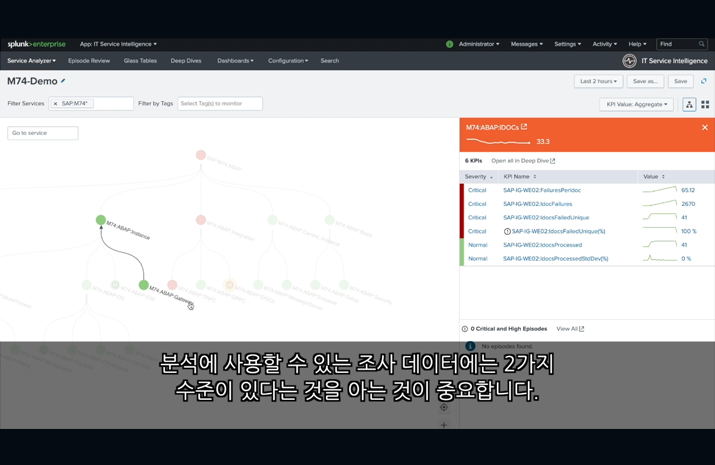
Task: Open the Search page
Action: [x=330, y=61]
